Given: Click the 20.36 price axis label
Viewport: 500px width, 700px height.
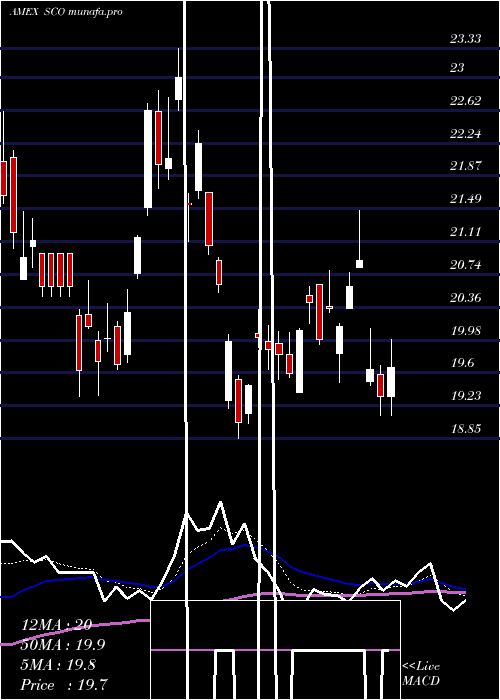Looking at the screenshot, I should [465, 298].
